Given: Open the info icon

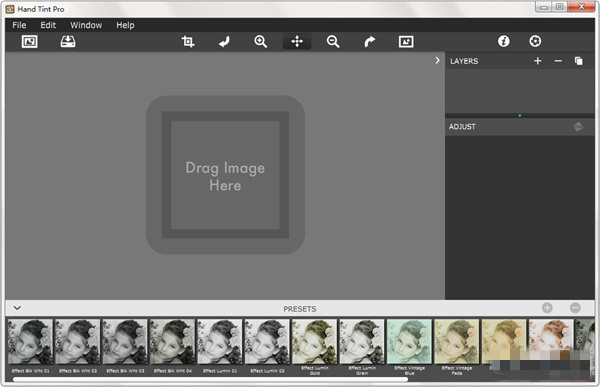Looking at the screenshot, I should [504, 41].
